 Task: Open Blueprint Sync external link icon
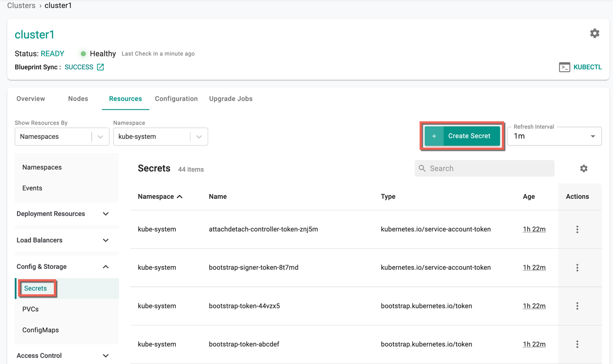[x=100, y=67]
